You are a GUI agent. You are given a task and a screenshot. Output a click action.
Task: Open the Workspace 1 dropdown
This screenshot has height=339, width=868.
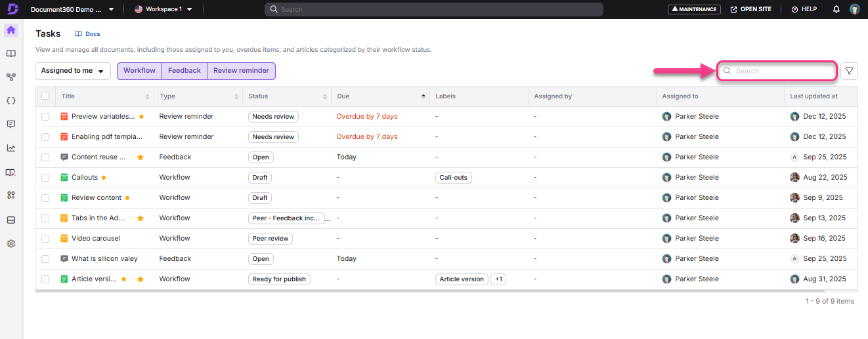point(163,9)
